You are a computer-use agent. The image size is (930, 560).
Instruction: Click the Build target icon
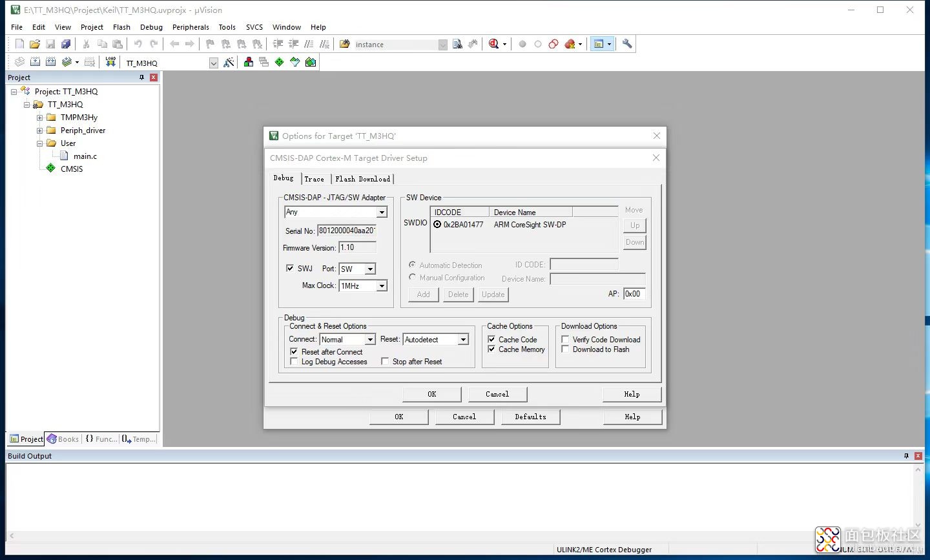[x=35, y=62]
